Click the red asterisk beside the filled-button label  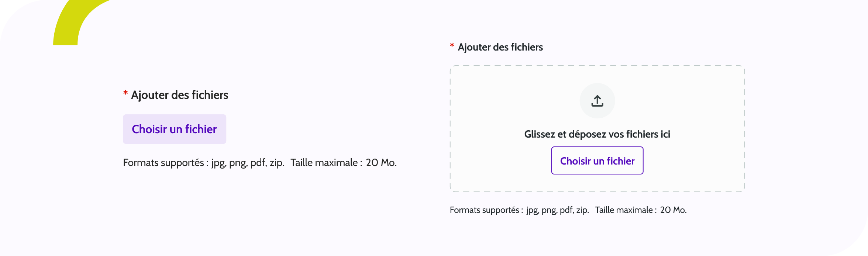pyautogui.click(x=125, y=93)
